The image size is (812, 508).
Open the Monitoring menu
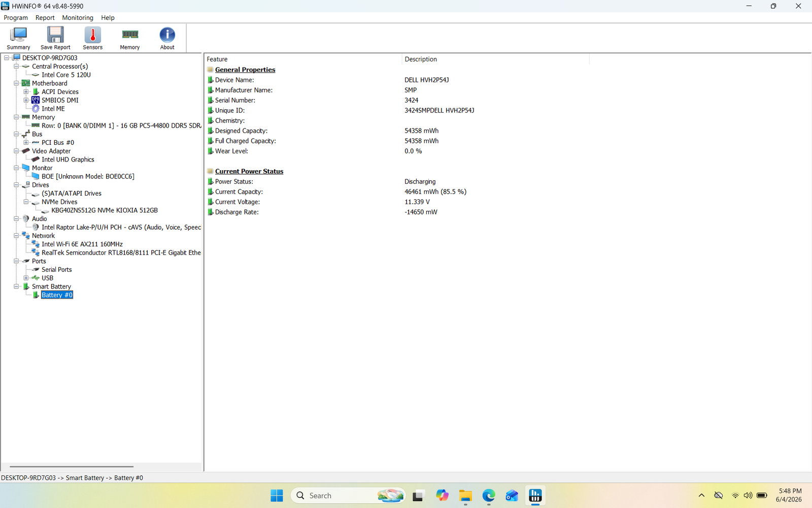[78, 18]
